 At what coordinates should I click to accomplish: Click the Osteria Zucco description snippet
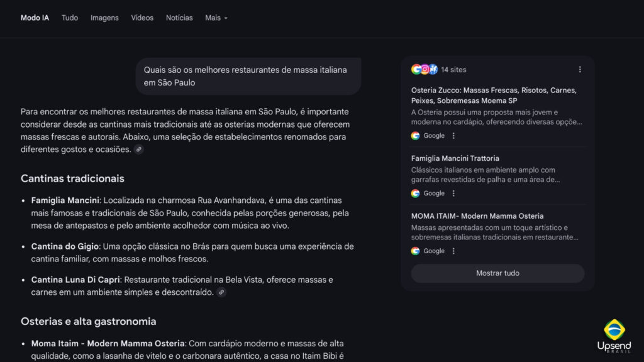click(x=497, y=117)
